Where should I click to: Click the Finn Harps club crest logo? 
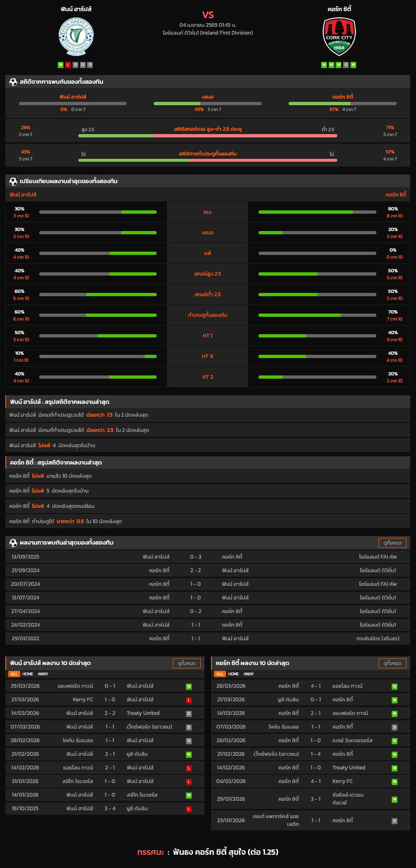(x=76, y=37)
